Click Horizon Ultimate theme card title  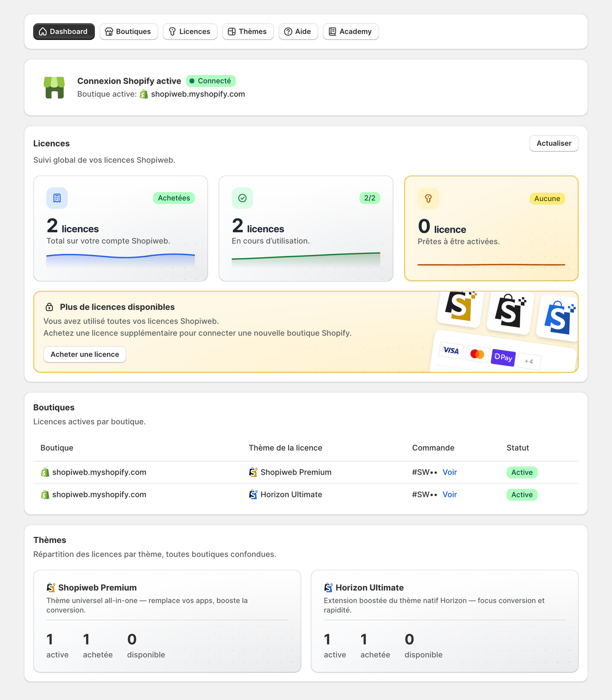[370, 588]
